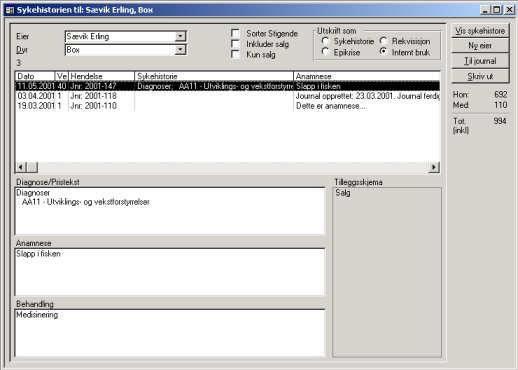Check the Kun salg option

[x=235, y=54]
